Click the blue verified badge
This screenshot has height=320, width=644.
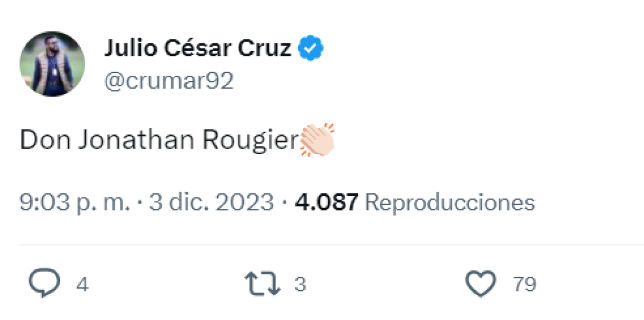(x=310, y=47)
